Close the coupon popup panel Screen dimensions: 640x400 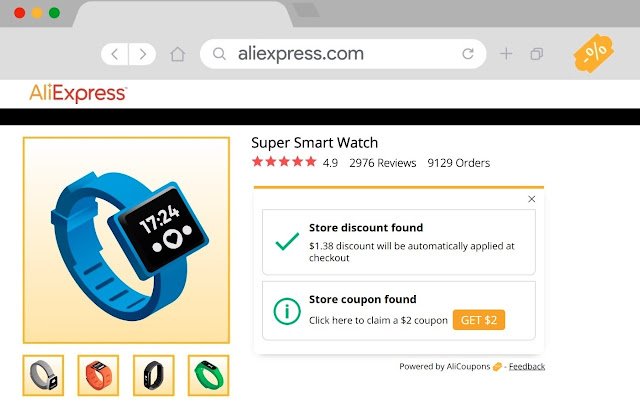[531, 199]
